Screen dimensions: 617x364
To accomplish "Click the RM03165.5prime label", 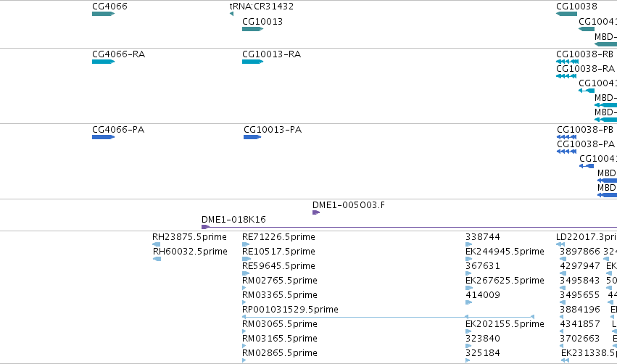I will [280, 339].
